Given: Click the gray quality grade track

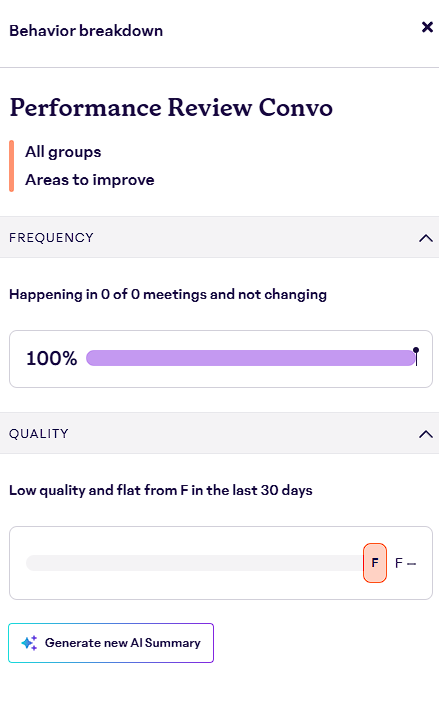Looking at the screenshot, I should click(x=194, y=563).
